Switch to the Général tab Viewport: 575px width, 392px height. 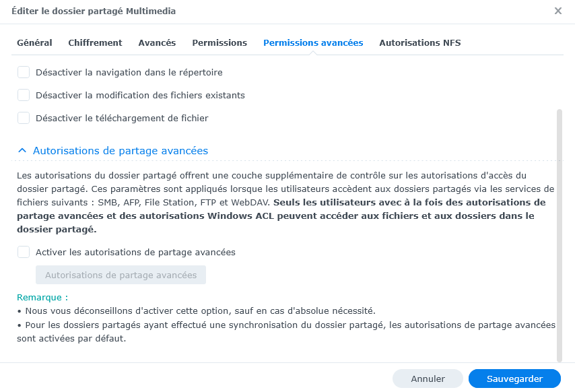[x=34, y=42]
